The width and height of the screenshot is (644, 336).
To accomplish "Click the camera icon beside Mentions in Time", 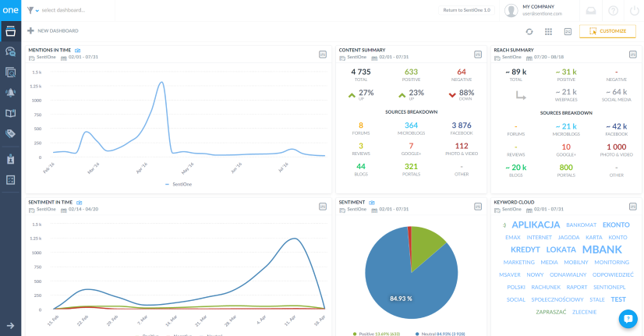I will pos(78,50).
